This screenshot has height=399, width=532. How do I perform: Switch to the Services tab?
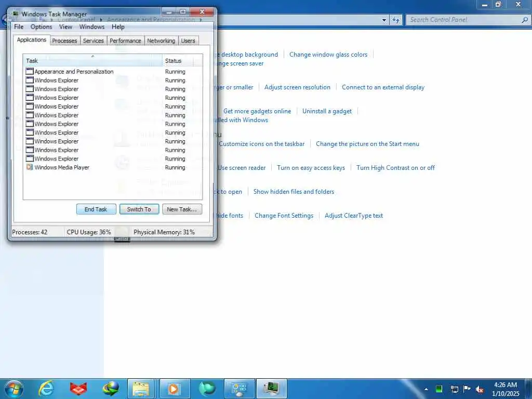94,41
